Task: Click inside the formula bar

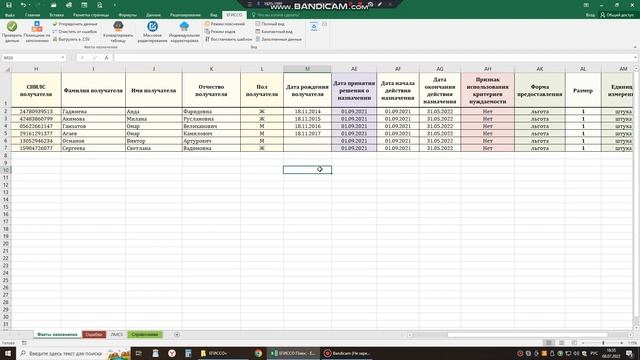Action: pos(372,58)
